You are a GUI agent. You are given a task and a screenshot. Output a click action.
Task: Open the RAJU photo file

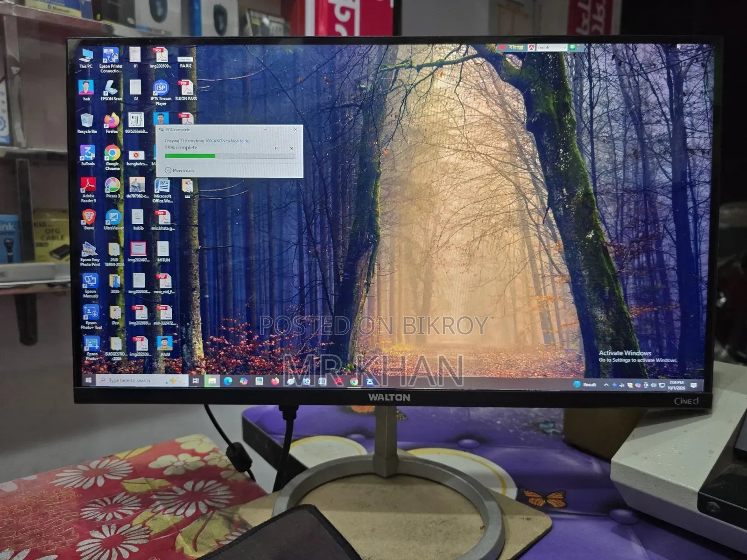click(x=165, y=346)
